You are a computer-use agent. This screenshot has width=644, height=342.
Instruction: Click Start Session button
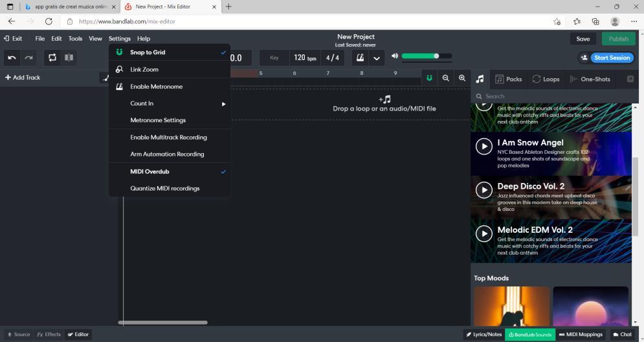(x=612, y=58)
